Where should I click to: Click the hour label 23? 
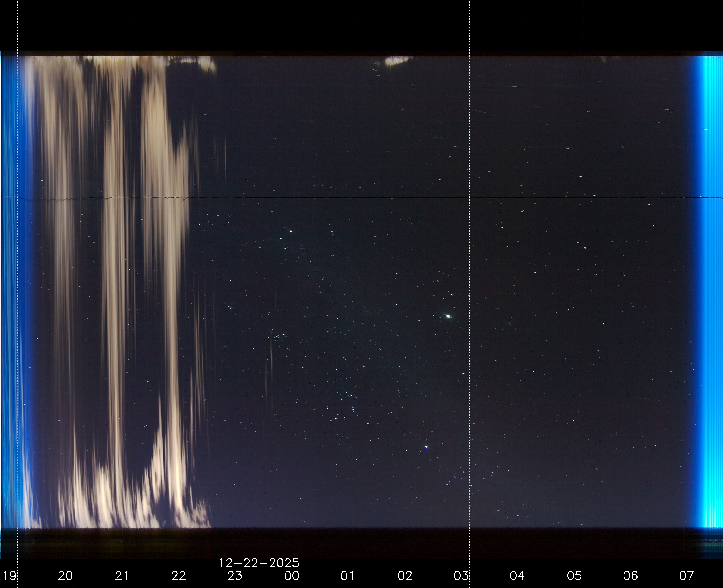[235, 575]
